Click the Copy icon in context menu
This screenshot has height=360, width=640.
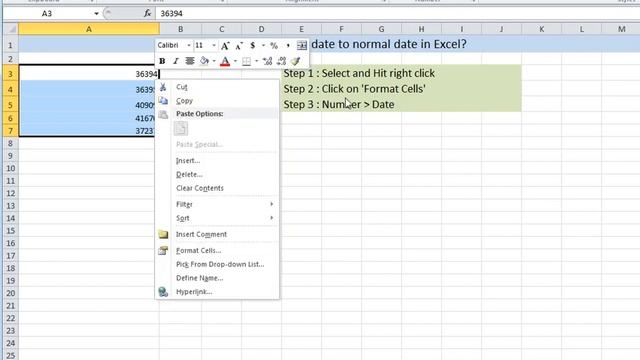pos(163,100)
